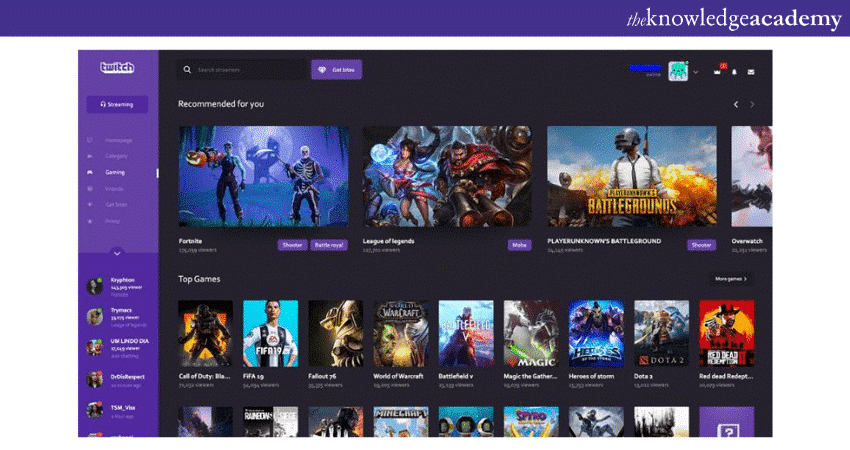Screen dimensions: 850x450
Task: Expand the account dropdown arrow beside avatar
Action: [696, 72]
